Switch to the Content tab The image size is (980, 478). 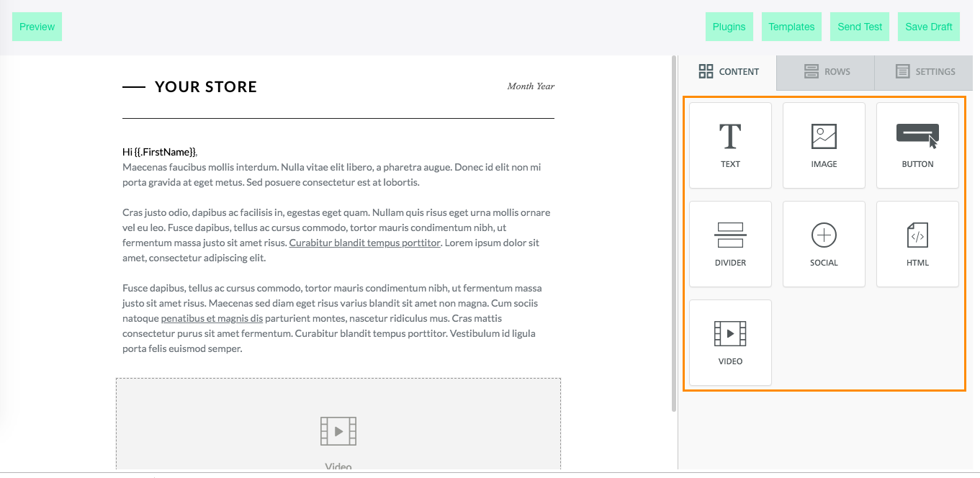point(728,72)
